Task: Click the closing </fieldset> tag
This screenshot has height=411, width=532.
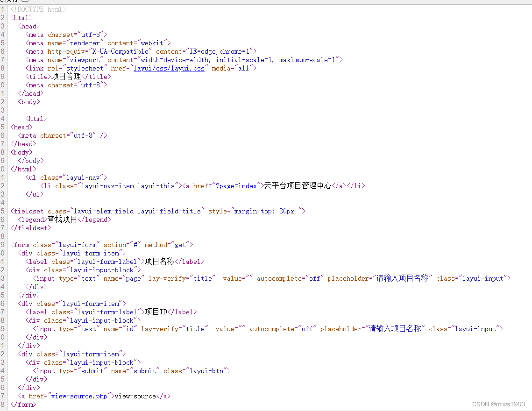Action: coord(30,228)
